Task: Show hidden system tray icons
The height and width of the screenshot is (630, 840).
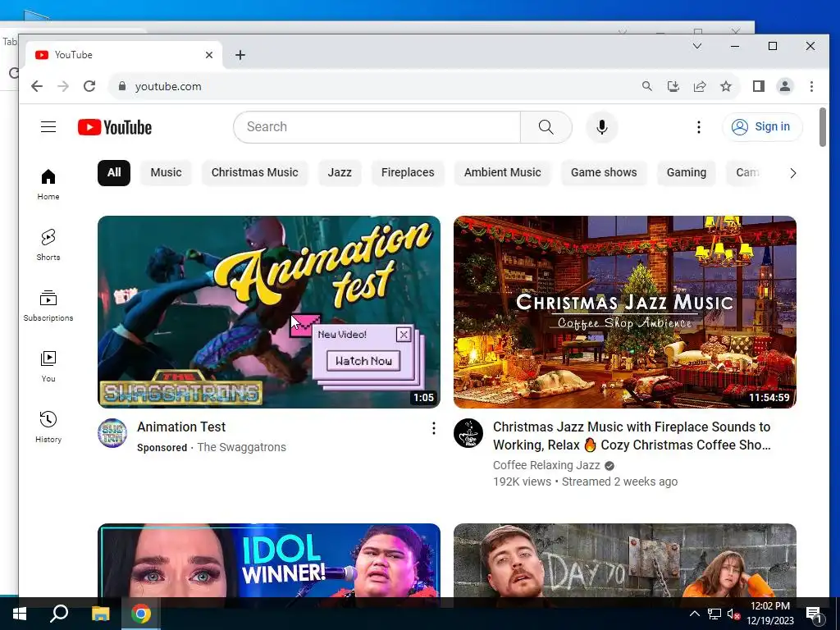Action: coord(694,614)
